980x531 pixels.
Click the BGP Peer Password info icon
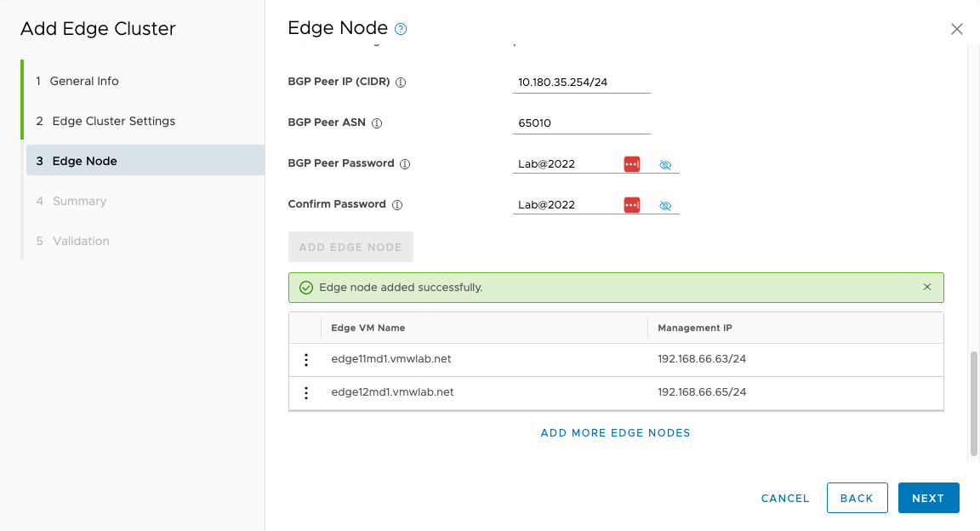pos(405,164)
